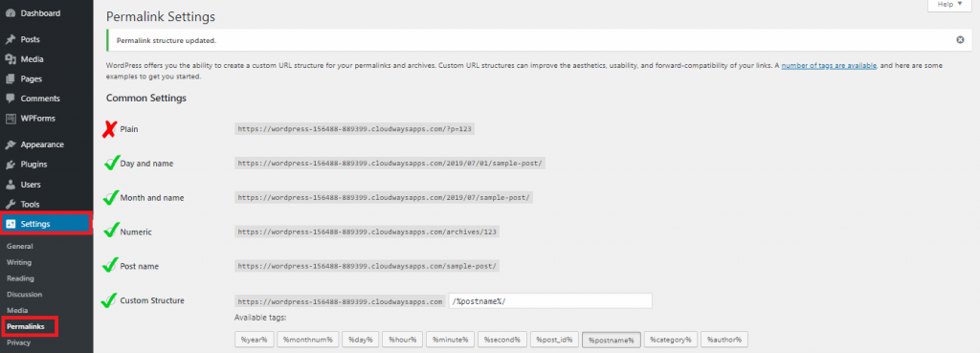The height and width of the screenshot is (353, 980).
Task: Click the Common Settings heading
Action: coord(146,99)
